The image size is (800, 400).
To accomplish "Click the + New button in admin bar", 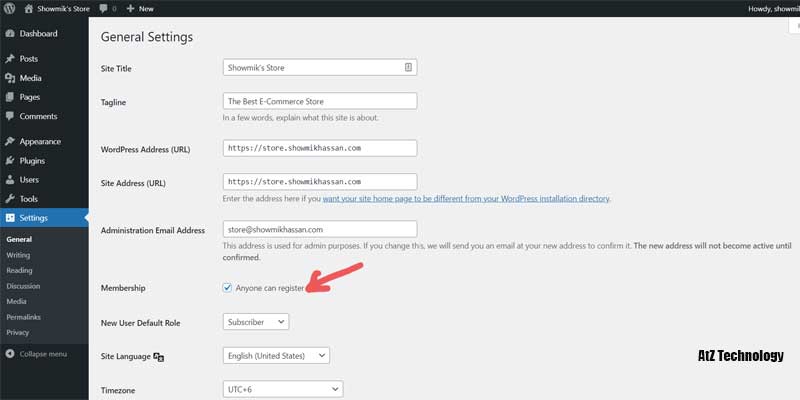I will pos(140,8).
